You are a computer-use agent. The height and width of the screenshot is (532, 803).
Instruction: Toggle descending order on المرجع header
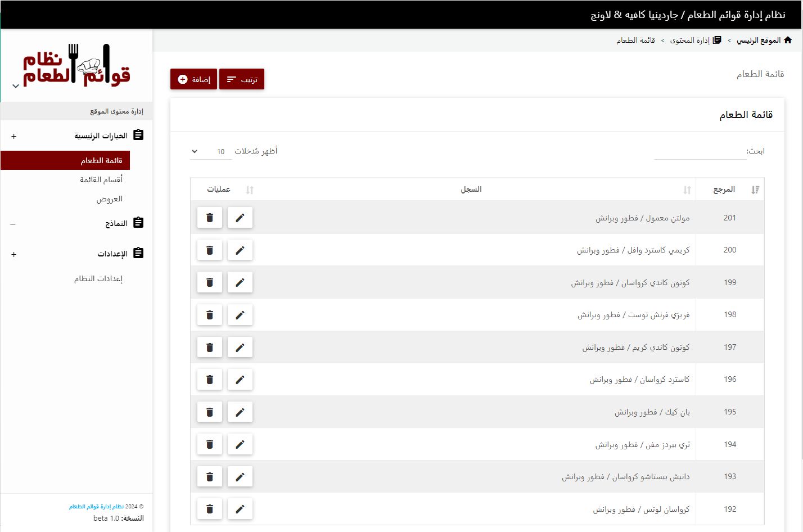(754, 189)
